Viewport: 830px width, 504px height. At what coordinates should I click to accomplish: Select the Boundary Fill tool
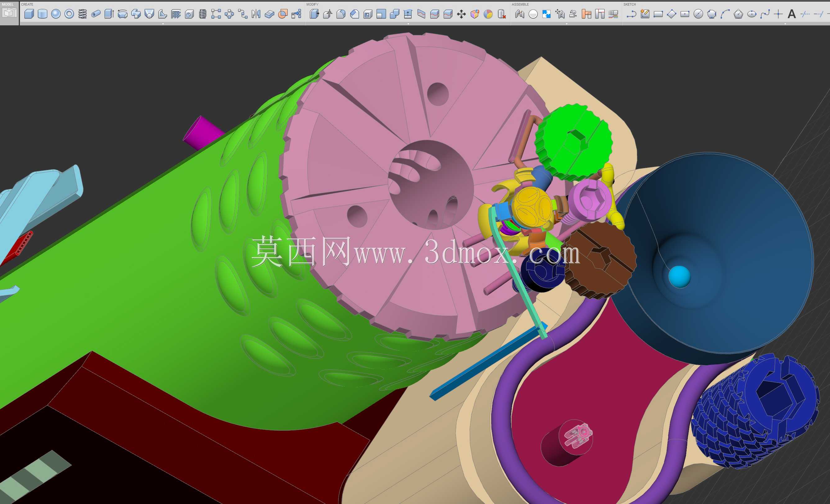click(x=283, y=14)
